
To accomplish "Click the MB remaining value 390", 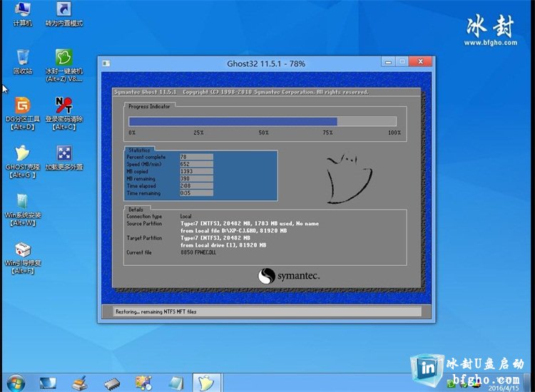I will tap(196, 178).
